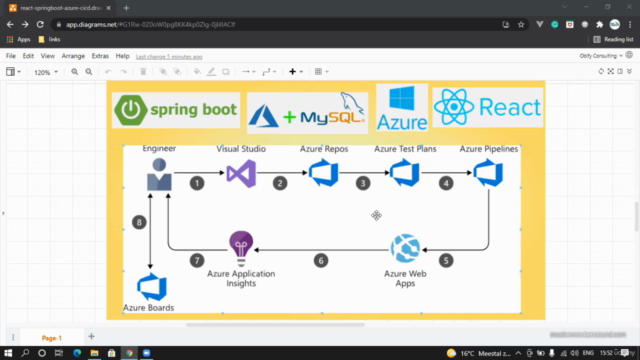
Task: Open the Reading list
Action: (x=613, y=40)
